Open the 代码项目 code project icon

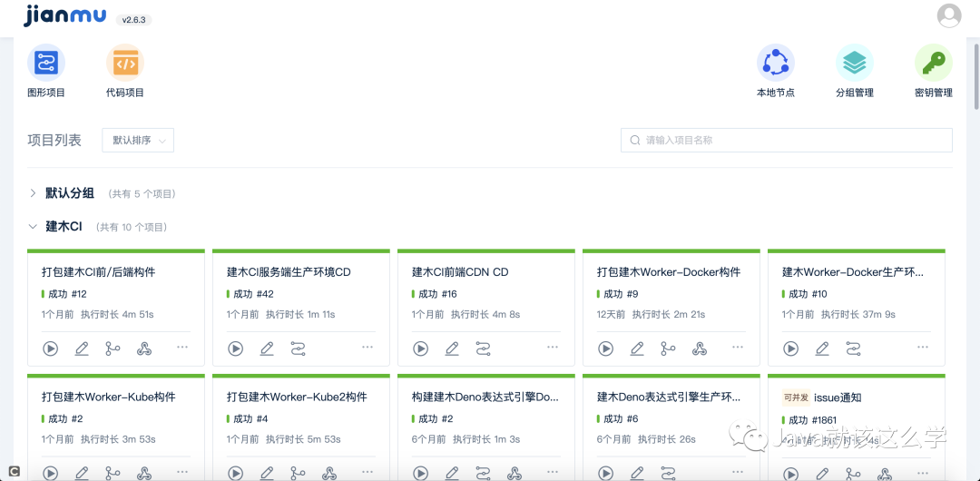[125, 64]
